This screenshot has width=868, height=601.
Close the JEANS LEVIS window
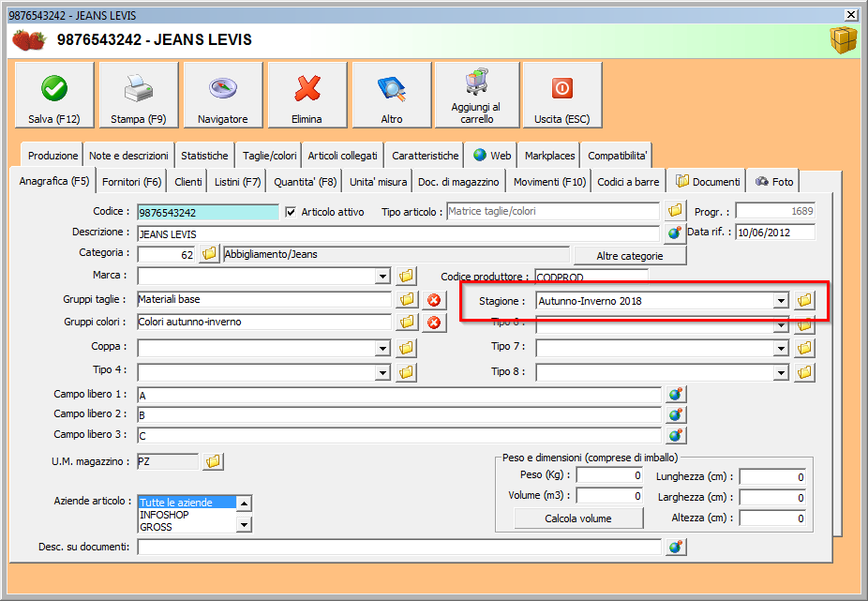(x=851, y=15)
